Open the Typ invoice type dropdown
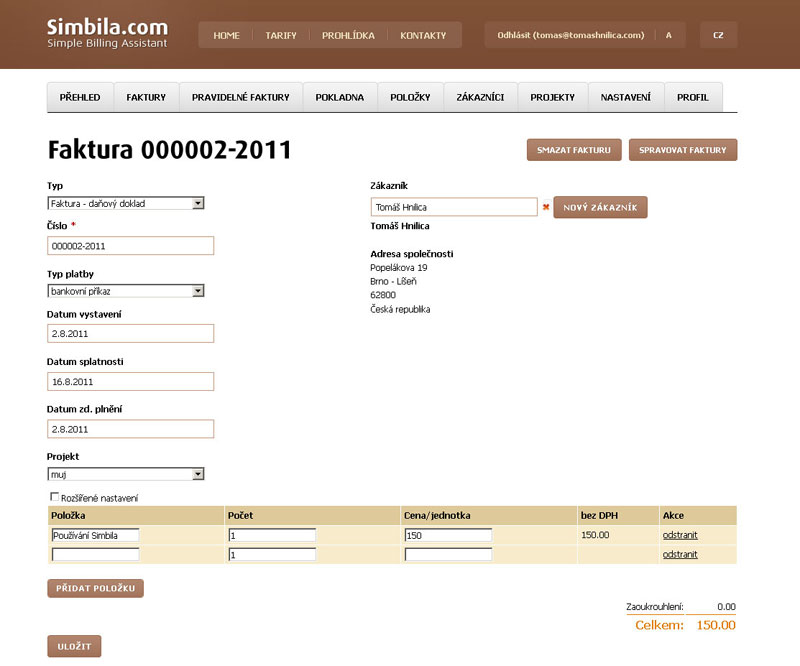 126,203
